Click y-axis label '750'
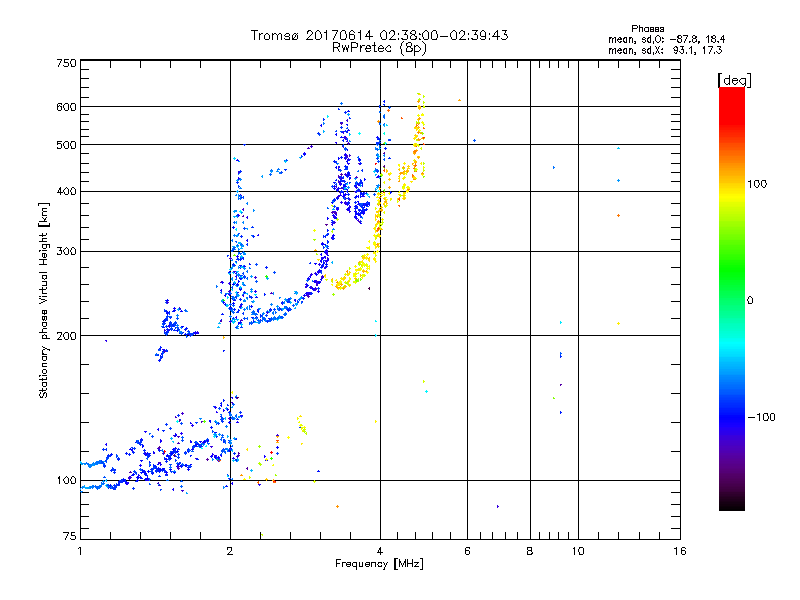The image size is (800, 600). 67,63
